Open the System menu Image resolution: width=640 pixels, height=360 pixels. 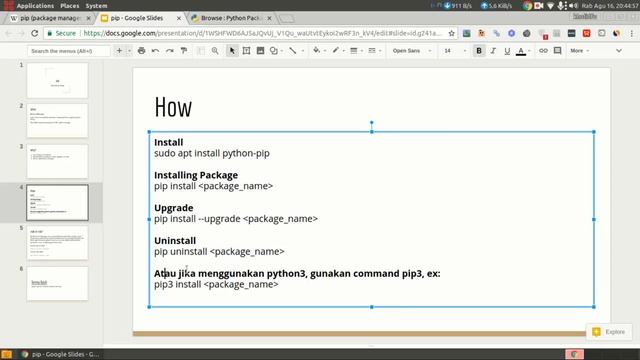click(x=96, y=6)
